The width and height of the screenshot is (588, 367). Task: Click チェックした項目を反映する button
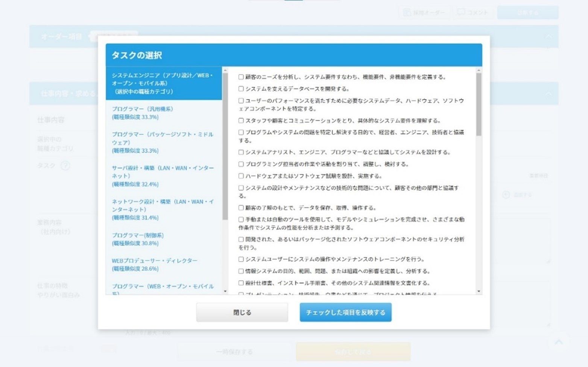point(345,312)
